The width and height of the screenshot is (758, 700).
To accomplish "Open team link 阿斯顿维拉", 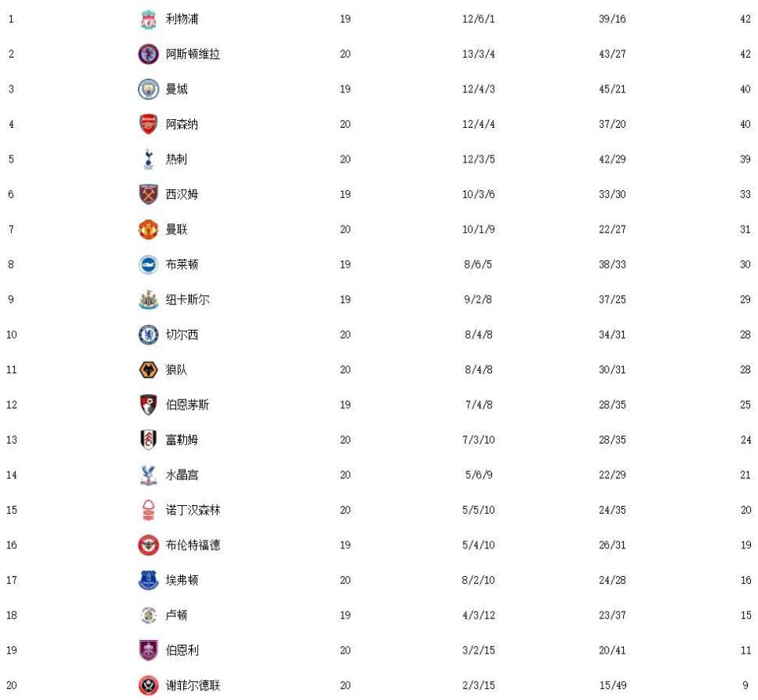I will pos(193,54).
